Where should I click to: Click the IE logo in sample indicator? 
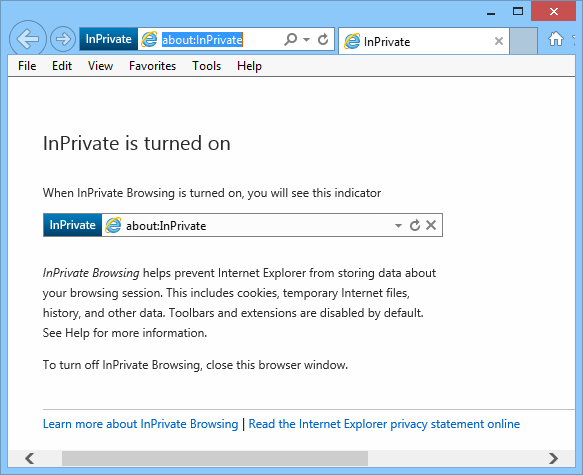113,225
